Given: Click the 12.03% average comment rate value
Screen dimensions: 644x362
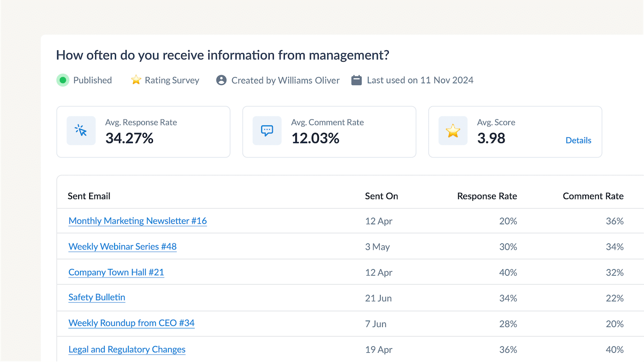Looking at the screenshot, I should (x=315, y=138).
